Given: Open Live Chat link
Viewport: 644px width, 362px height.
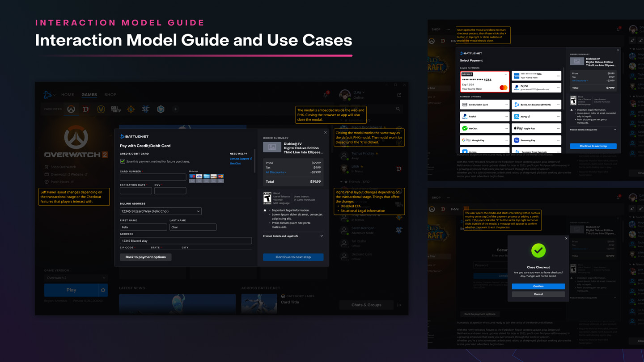Looking at the screenshot, I should pyautogui.click(x=235, y=164).
